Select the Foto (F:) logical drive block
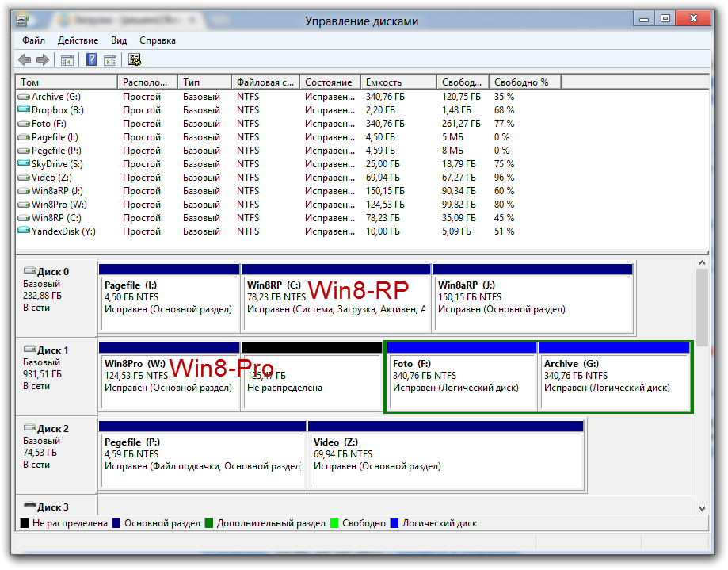The image size is (728, 570). (x=461, y=382)
